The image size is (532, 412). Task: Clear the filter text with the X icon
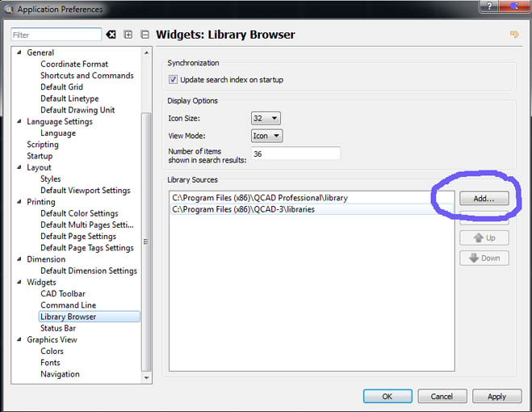click(x=111, y=35)
